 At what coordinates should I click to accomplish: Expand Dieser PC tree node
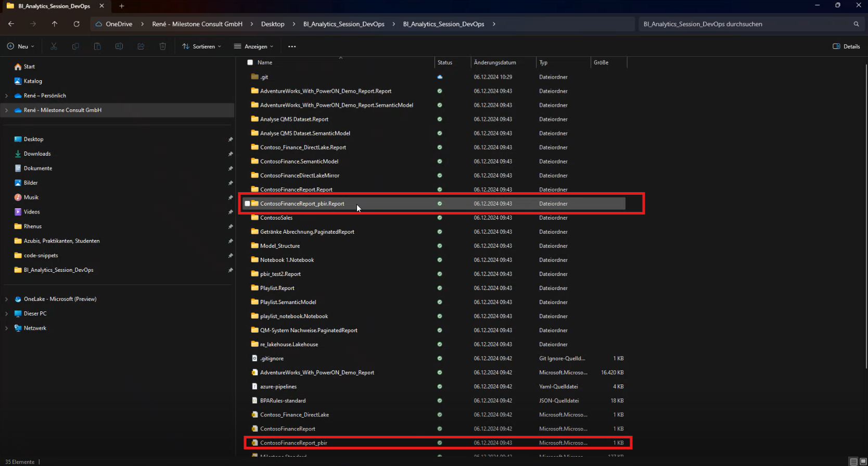point(6,314)
